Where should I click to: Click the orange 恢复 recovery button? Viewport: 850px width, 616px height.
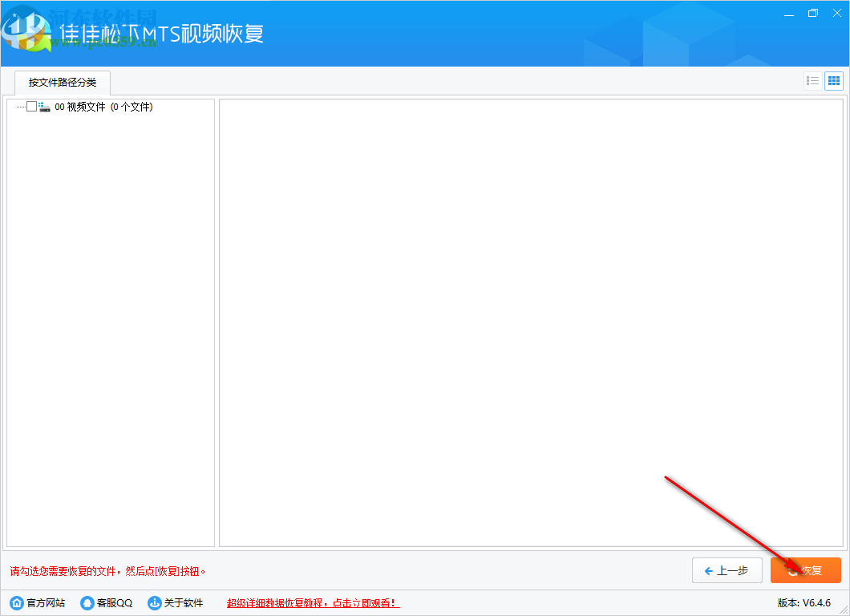[806, 570]
